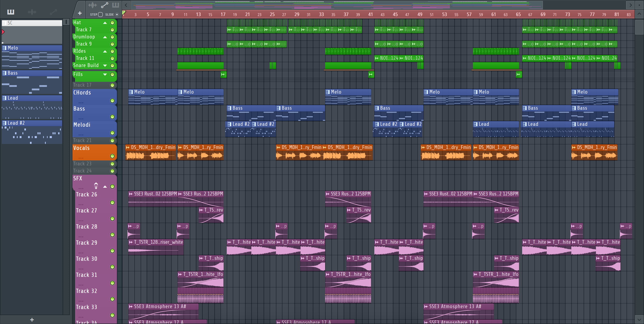Click the Vocals track name
644x324 pixels.
[x=81, y=148]
